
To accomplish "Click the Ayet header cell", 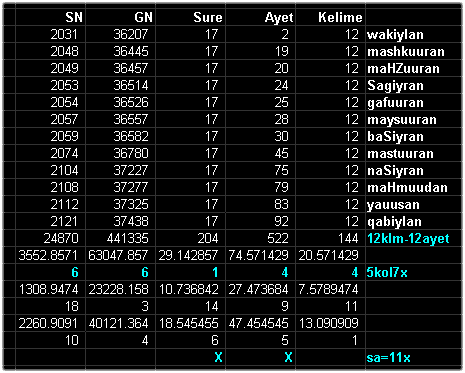I will tap(260, 17).
